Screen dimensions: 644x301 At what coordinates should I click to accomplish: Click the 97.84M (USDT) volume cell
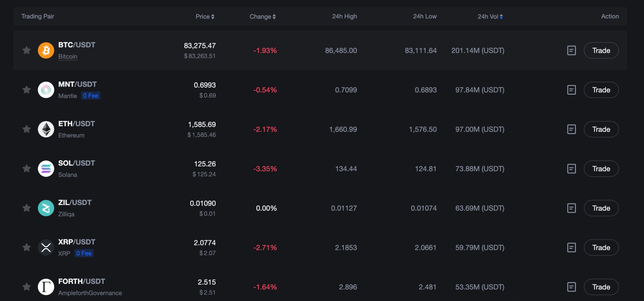pyautogui.click(x=480, y=90)
